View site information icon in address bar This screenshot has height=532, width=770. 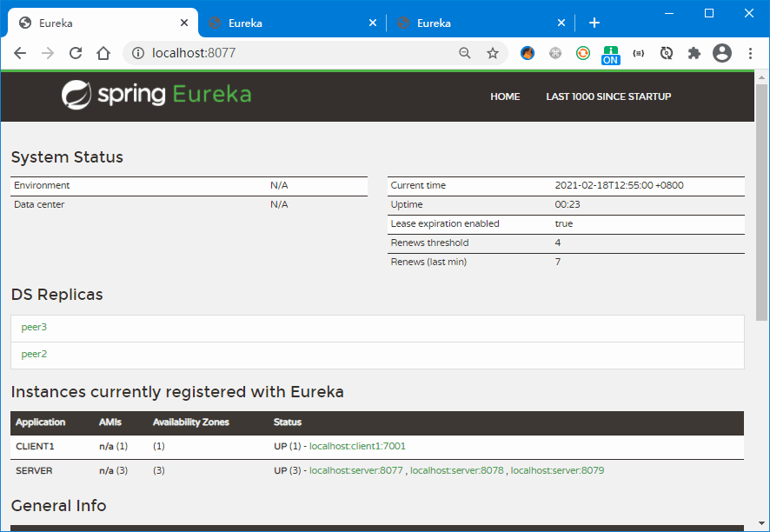[x=138, y=53]
